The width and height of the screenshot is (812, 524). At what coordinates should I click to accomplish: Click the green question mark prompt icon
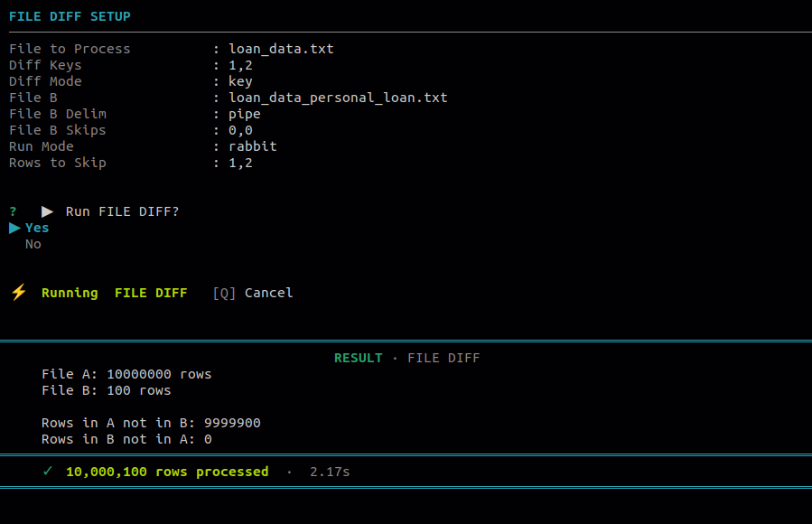coord(13,211)
